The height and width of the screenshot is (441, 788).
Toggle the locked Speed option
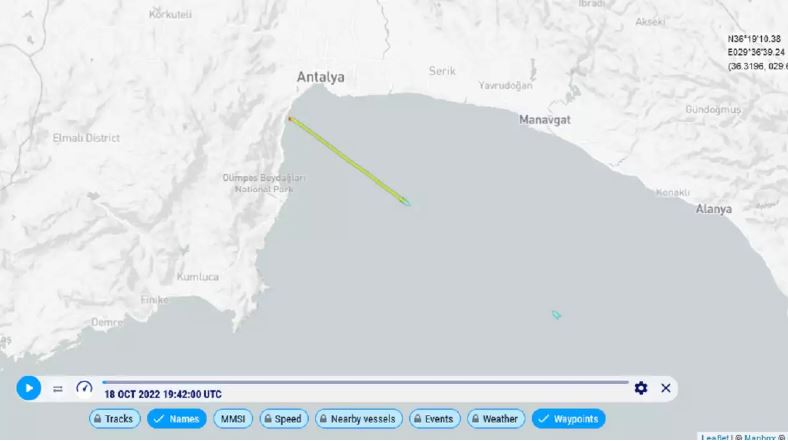284,419
